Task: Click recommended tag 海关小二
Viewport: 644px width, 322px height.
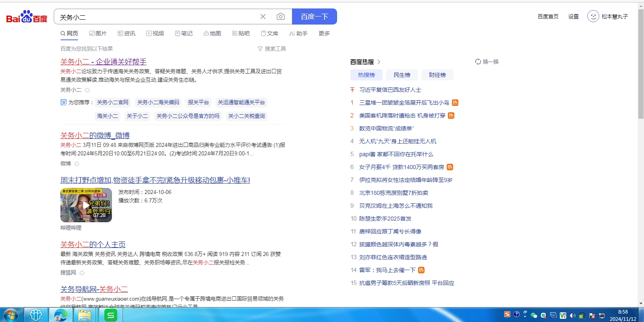Action: (x=108, y=116)
